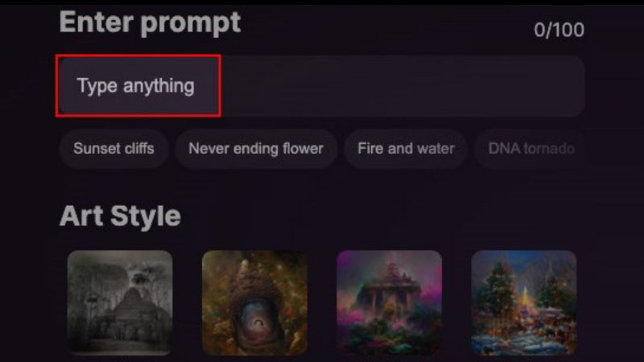Select the 'Sunset cliffs' suggestion chip
644x362 pixels.
coord(114,149)
